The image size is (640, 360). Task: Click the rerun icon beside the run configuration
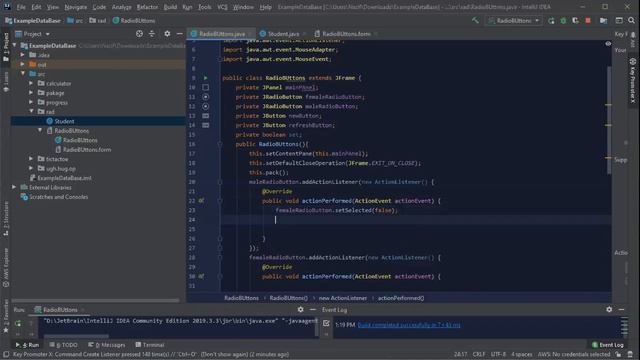point(551,20)
